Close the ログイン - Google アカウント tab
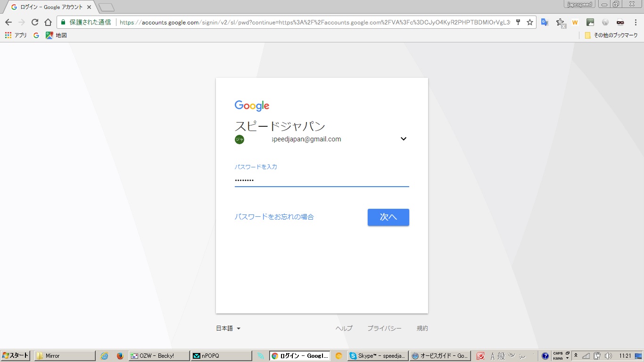 point(89,7)
